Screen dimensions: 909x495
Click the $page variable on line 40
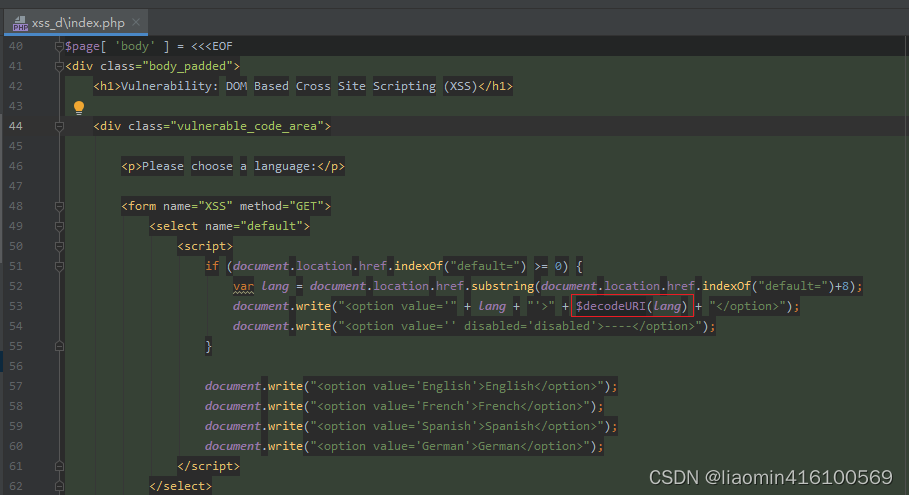coord(82,46)
